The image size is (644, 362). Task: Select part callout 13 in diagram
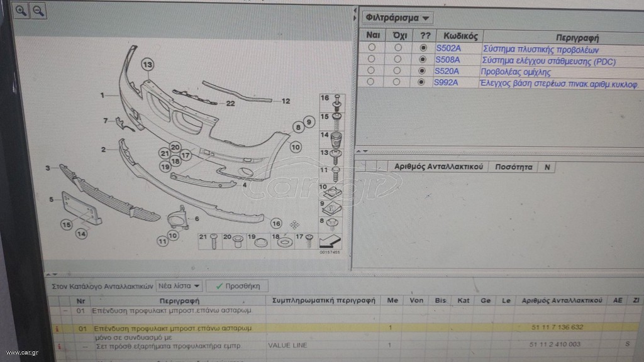pos(147,65)
